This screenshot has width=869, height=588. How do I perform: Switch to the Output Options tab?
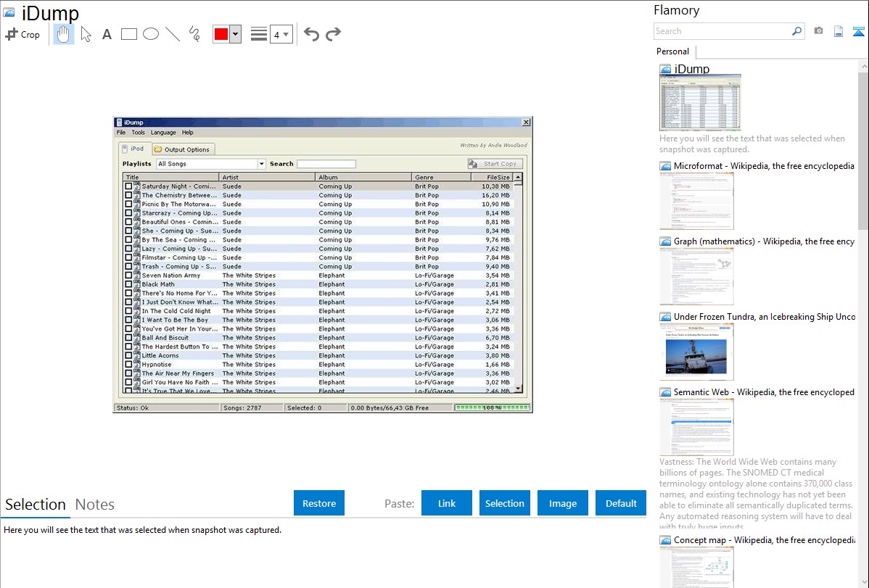pos(182,149)
